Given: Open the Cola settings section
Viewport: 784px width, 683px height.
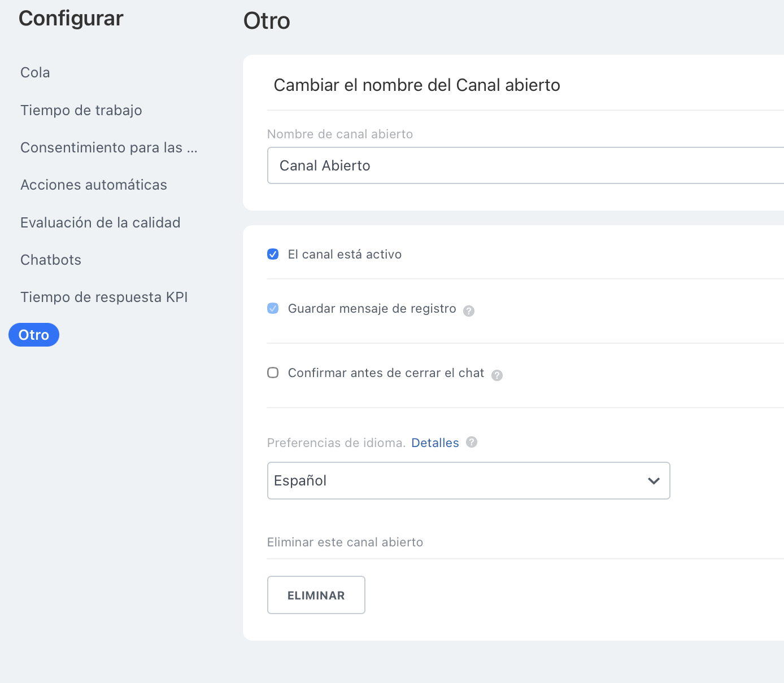Looking at the screenshot, I should click(x=35, y=73).
